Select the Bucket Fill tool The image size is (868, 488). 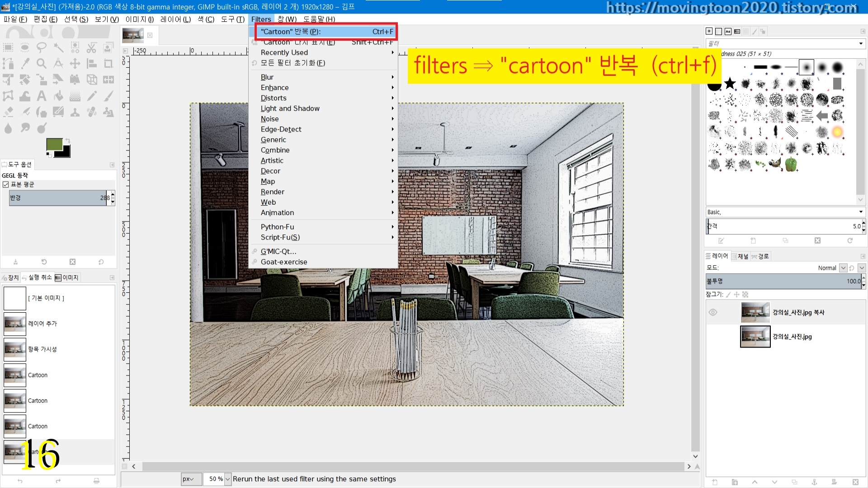point(58,96)
